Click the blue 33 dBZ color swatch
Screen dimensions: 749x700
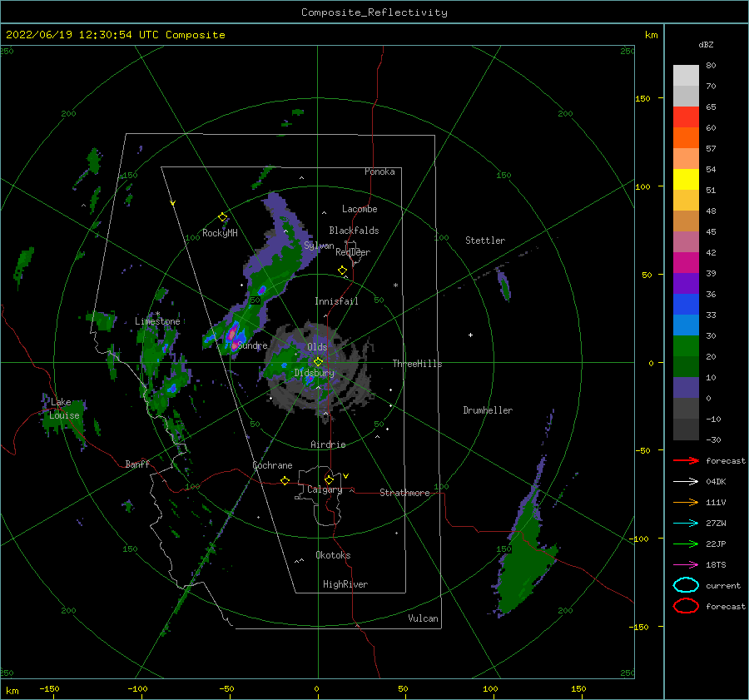pos(686,305)
